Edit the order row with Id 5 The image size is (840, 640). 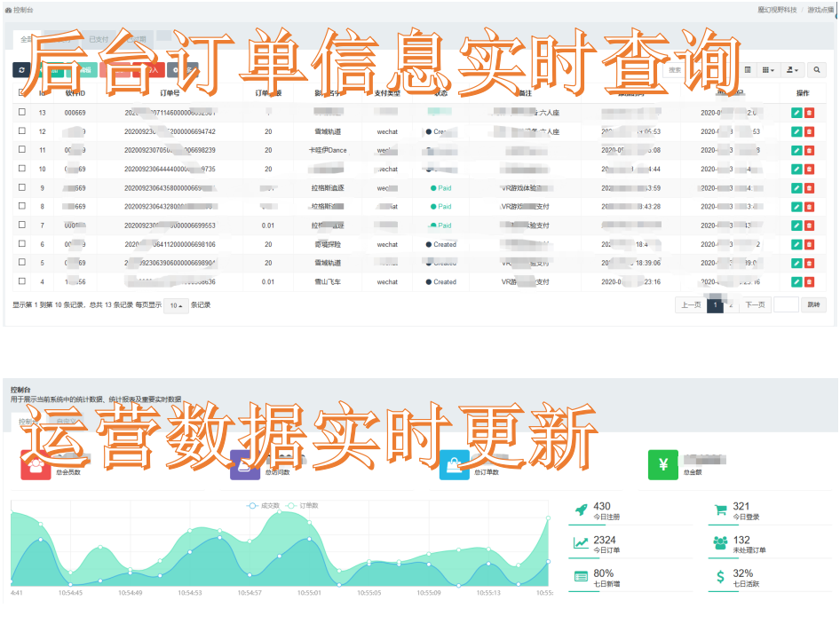click(x=796, y=263)
